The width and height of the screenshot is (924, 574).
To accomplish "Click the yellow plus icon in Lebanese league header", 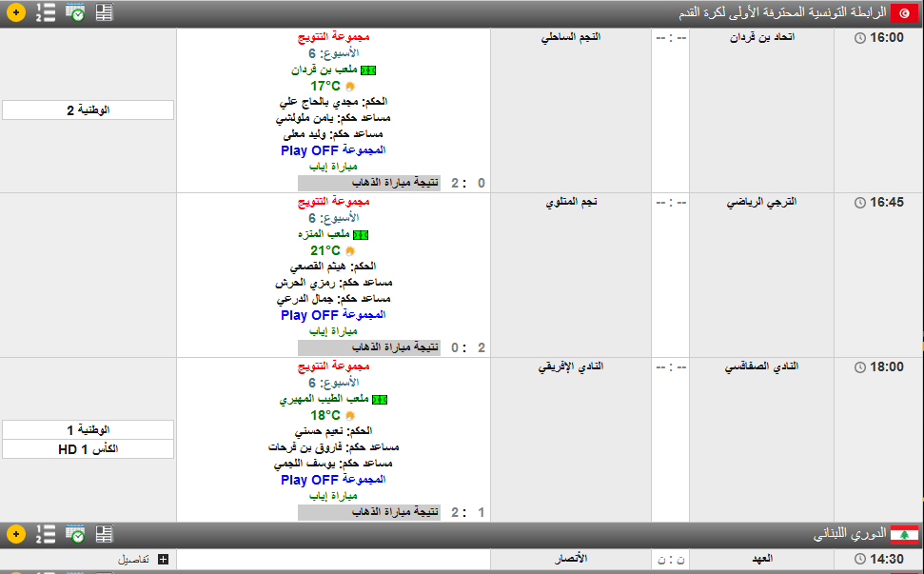I will click(16, 535).
